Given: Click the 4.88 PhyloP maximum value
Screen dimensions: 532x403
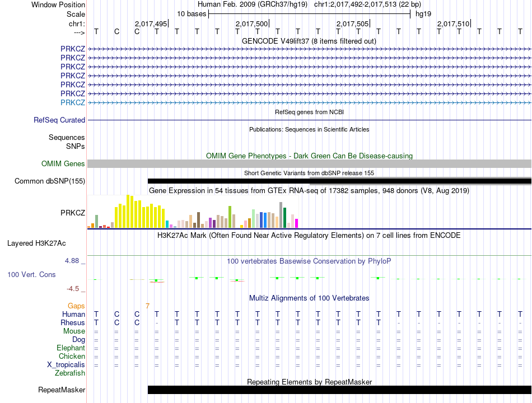Looking at the screenshot, I should click(x=72, y=261).
